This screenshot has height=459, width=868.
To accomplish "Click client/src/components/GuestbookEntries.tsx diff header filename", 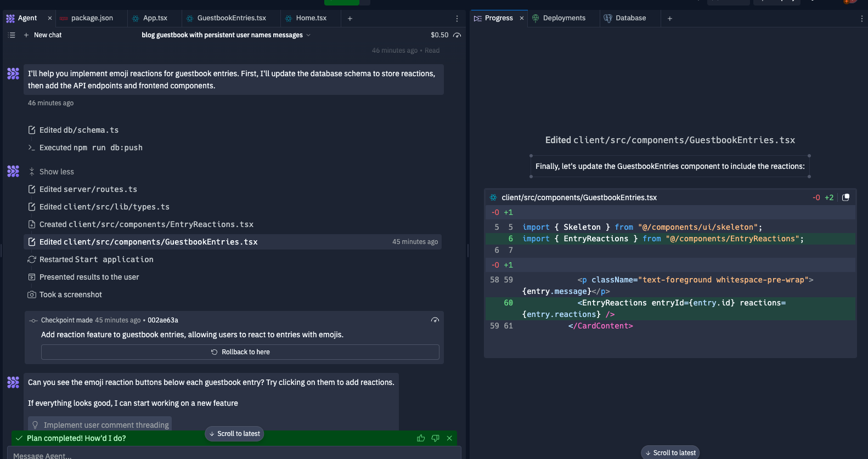I will click(579, 197).
